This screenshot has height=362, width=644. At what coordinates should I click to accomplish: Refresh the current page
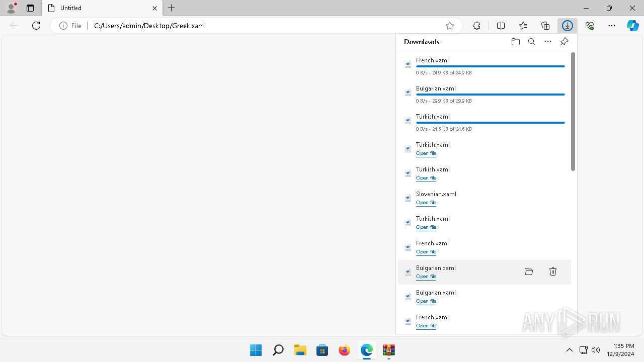(36, 26)
